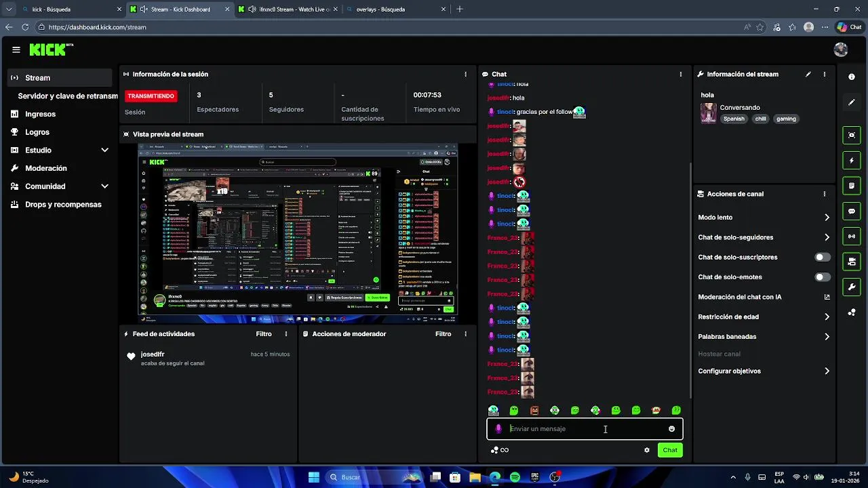
Task: Open Palabras baneadas settings arrow
Action: [827, 336]
